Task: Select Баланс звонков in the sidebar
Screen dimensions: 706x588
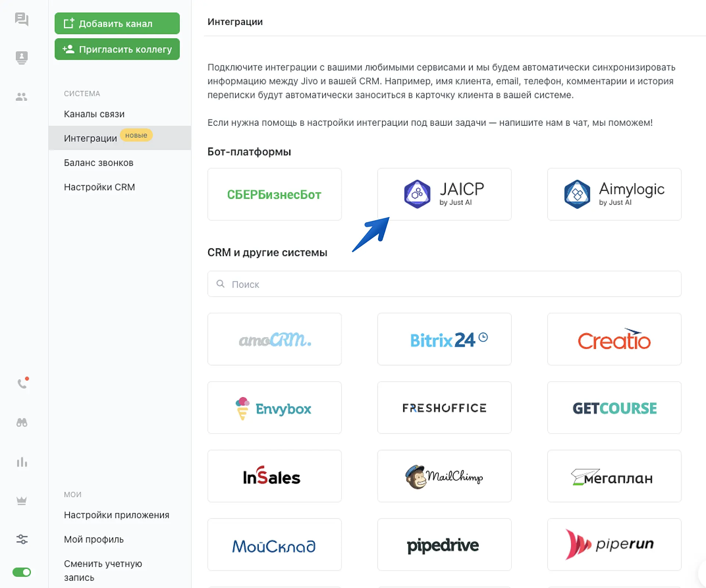Action: pos(99,163)
